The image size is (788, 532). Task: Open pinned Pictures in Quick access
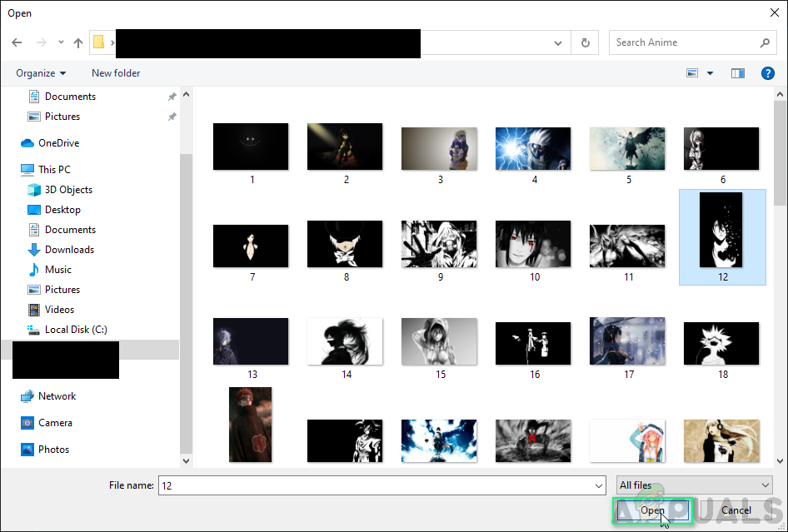[62, 117]
